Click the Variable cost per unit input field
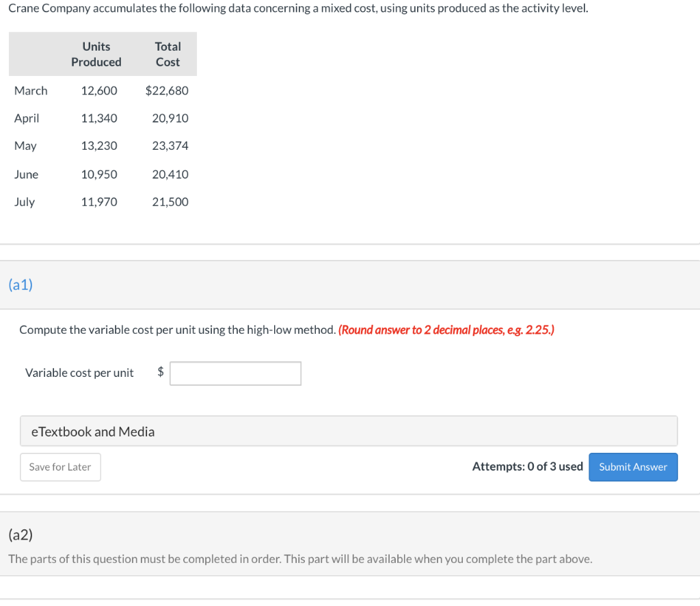The image size is (700, 606). [x=235, y=373]
